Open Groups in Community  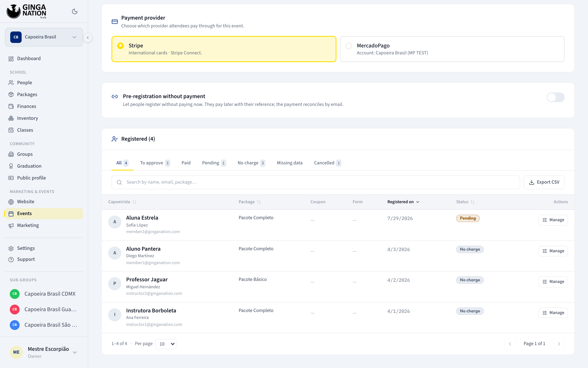pyautogui.click(x=44, y=154)
